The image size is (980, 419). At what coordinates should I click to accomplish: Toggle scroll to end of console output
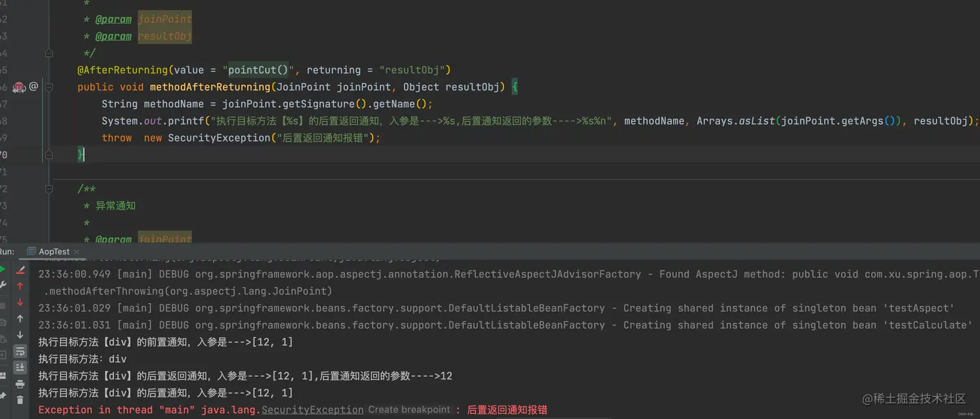click(20, 367)
